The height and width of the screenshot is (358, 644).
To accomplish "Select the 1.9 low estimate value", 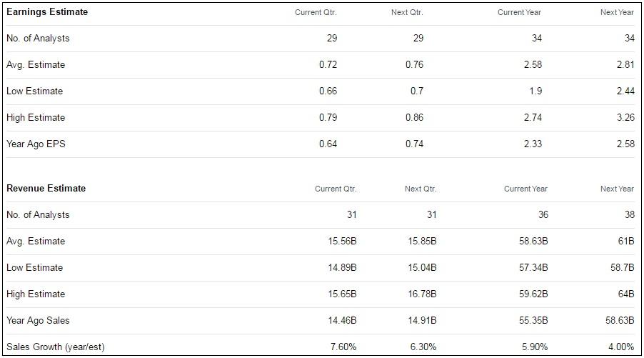I will pyautogui.click(x=535, y=91).
